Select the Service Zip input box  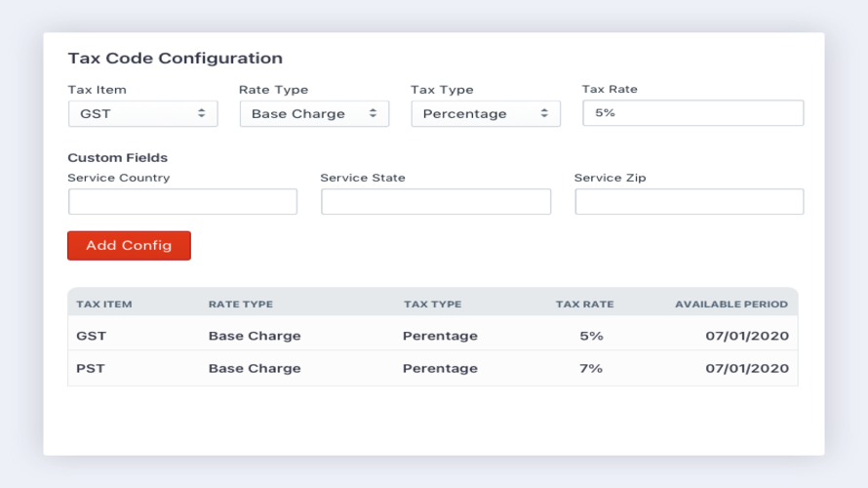689,202
